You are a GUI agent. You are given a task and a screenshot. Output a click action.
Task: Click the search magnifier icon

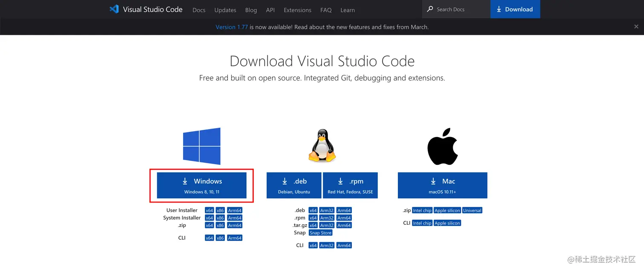tap(430, 9)
